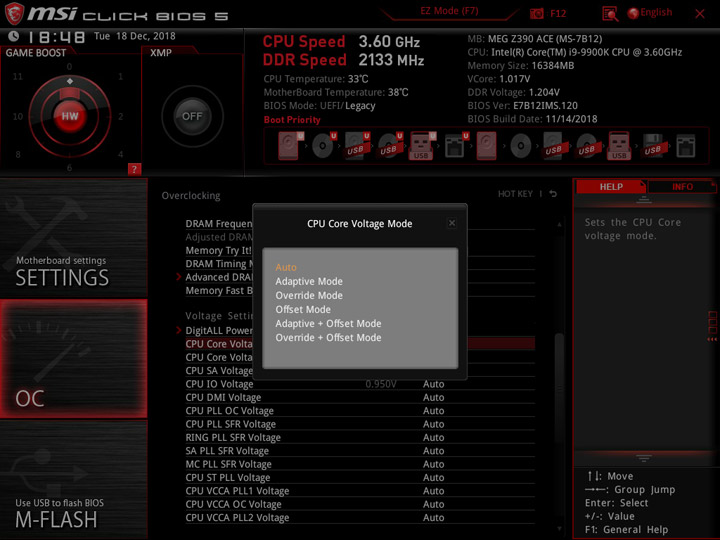
Task: Select the RING PLL SFR Voltage row
Action: click(360, 437)
